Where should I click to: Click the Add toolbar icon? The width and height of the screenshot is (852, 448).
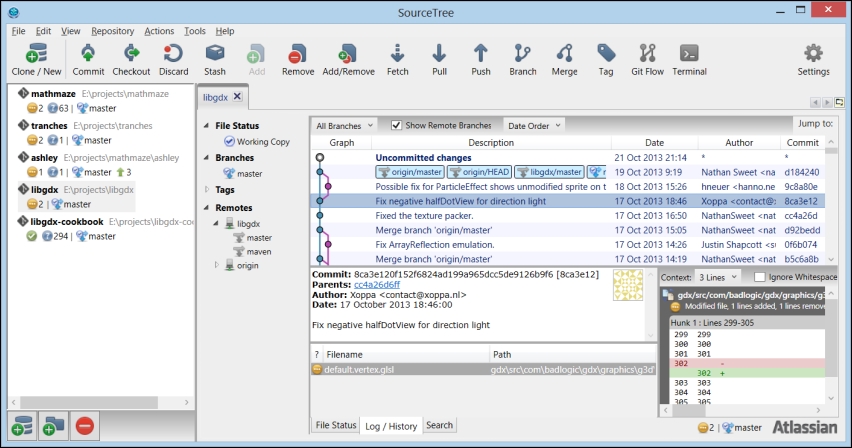[256, 60]
